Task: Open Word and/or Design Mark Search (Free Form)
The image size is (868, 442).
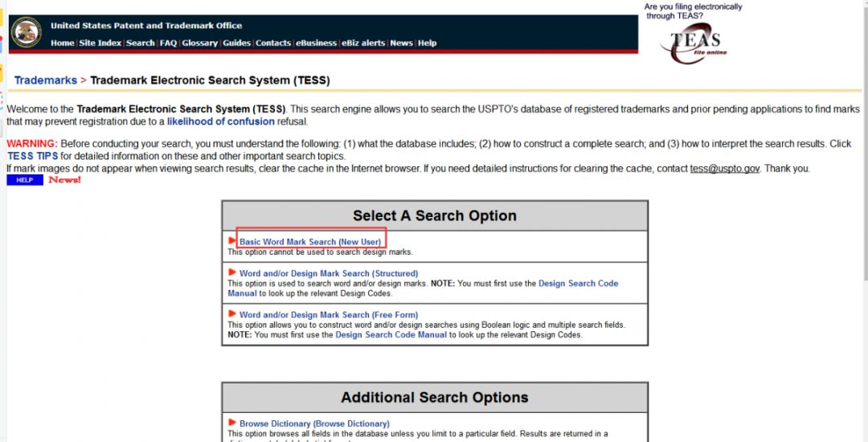Action: coord(329,315)
